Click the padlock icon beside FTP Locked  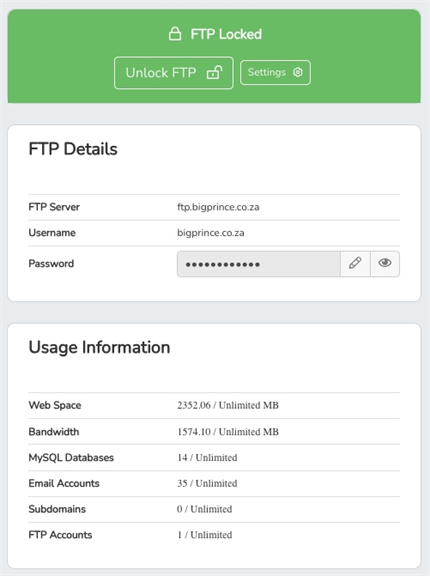point(175,34)
